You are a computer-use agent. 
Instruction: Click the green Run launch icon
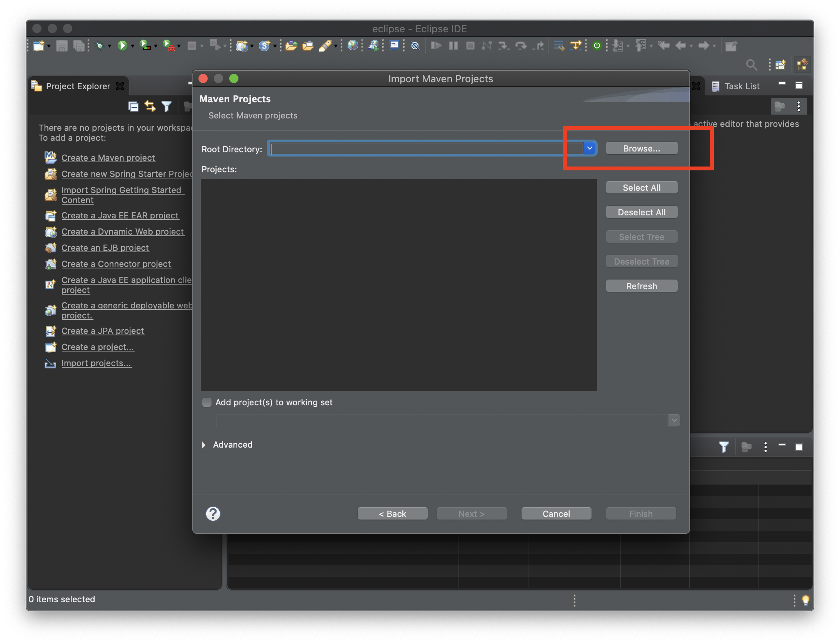point(122,46)
